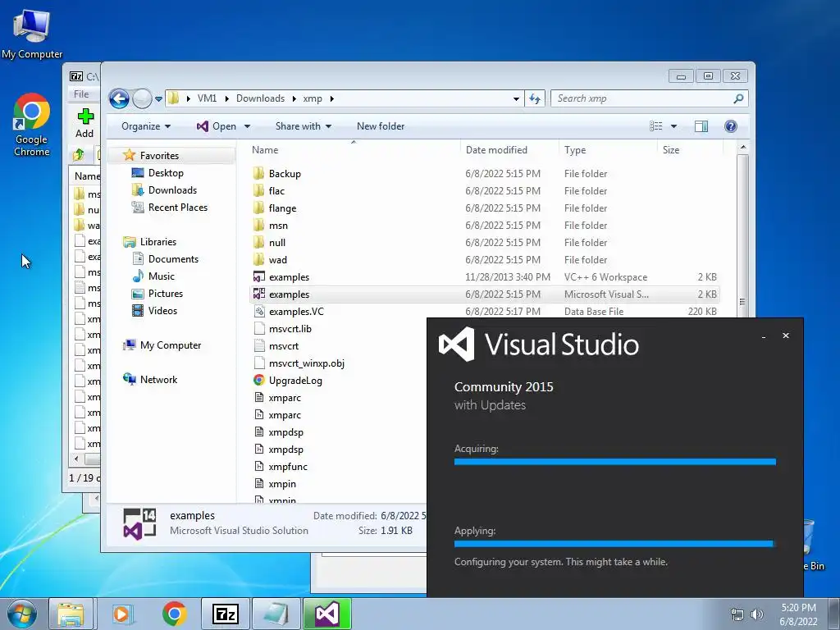
Task: Toggle the preview pane icon
Action: point(701,126)
